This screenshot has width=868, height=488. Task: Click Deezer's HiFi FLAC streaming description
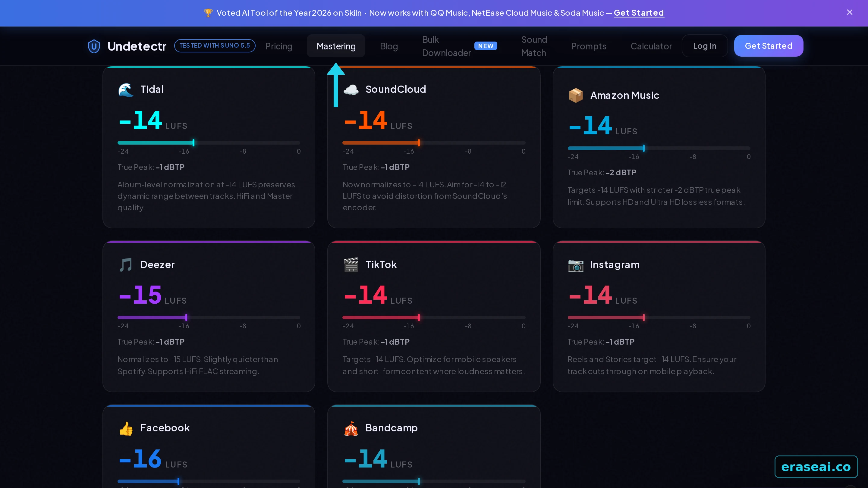[197, 365]
